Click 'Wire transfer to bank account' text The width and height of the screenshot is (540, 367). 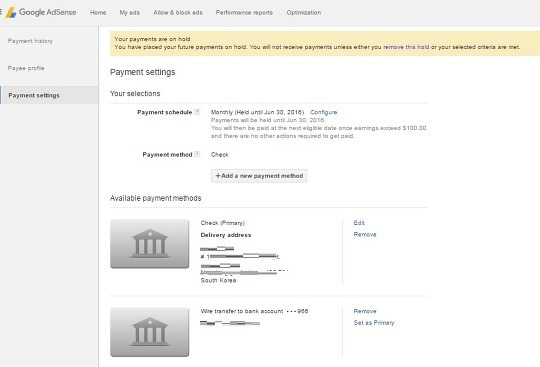(242, 311)
